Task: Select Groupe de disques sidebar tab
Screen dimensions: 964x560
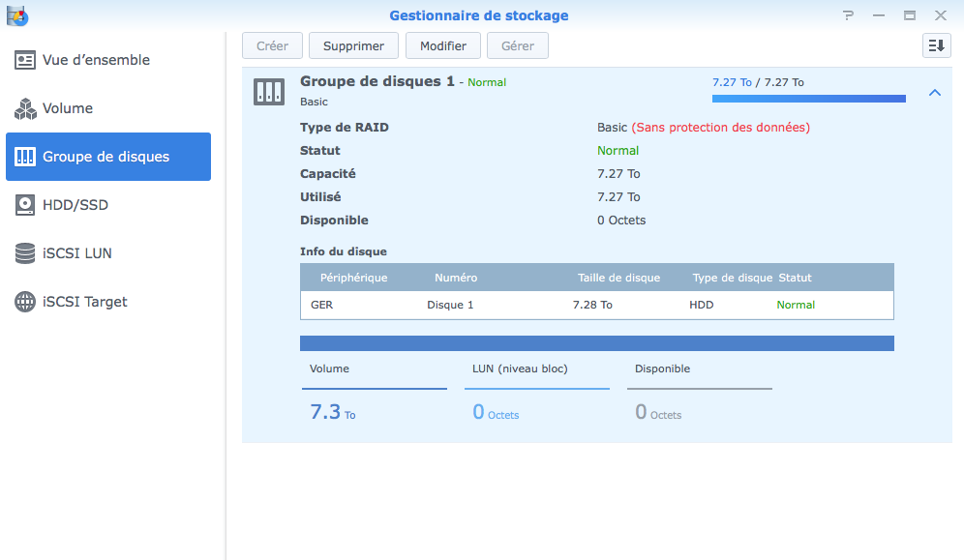Action: [x=108, y=157]
